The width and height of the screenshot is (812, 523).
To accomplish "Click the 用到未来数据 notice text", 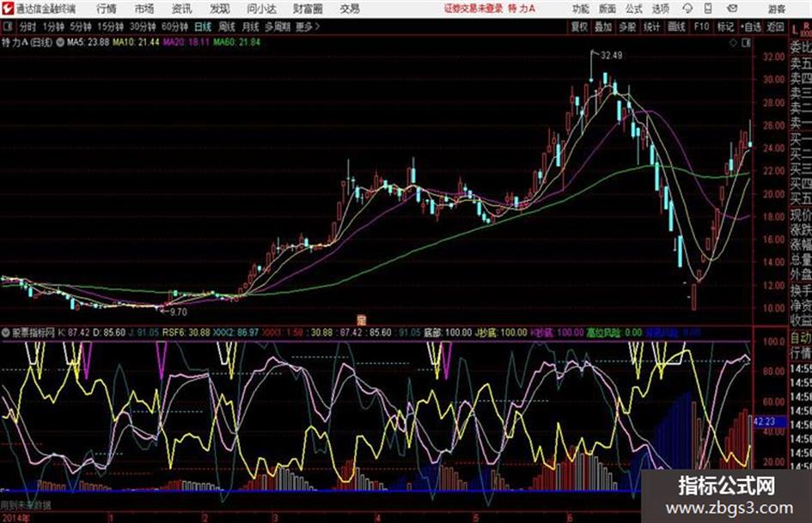I will coord(26,505).
